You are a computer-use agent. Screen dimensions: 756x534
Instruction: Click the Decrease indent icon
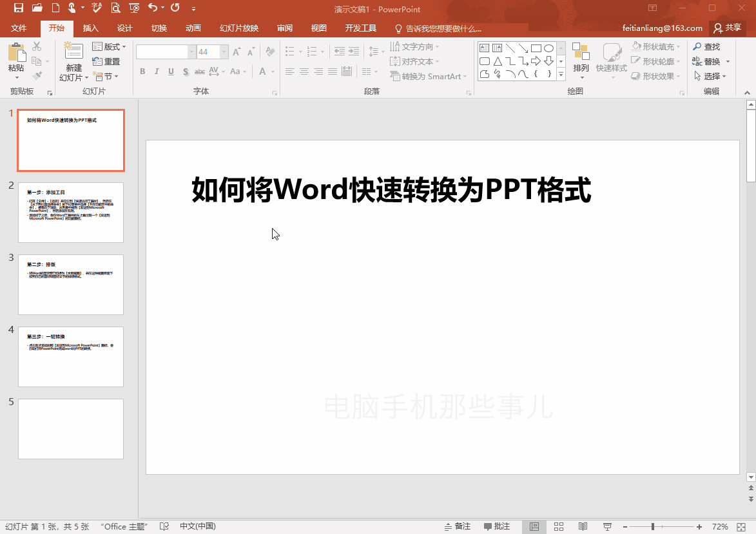click(340, 51)
